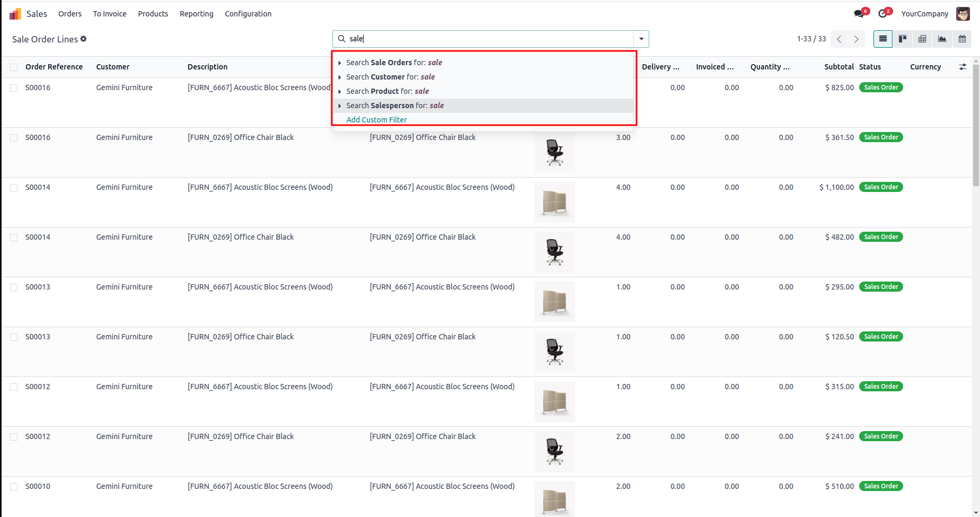
Task: Click the search input field
Action: pos(488,39)
